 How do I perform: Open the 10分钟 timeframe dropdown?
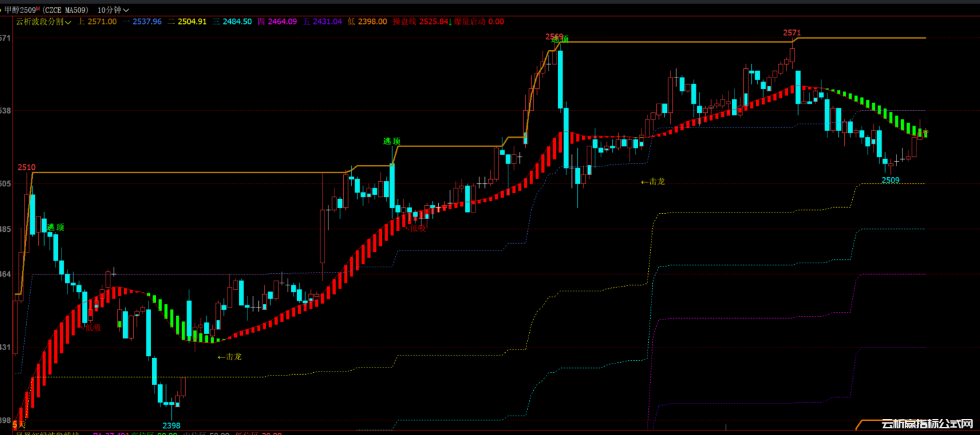(113, 10)
